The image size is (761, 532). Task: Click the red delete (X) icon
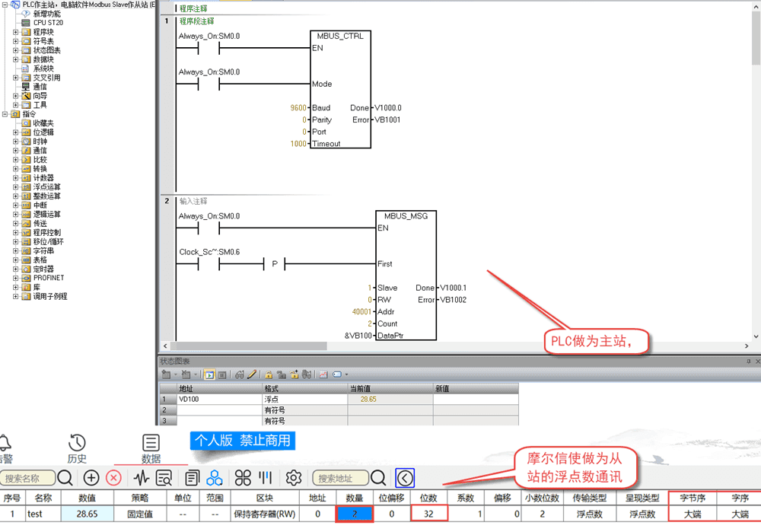pos(113,478)
